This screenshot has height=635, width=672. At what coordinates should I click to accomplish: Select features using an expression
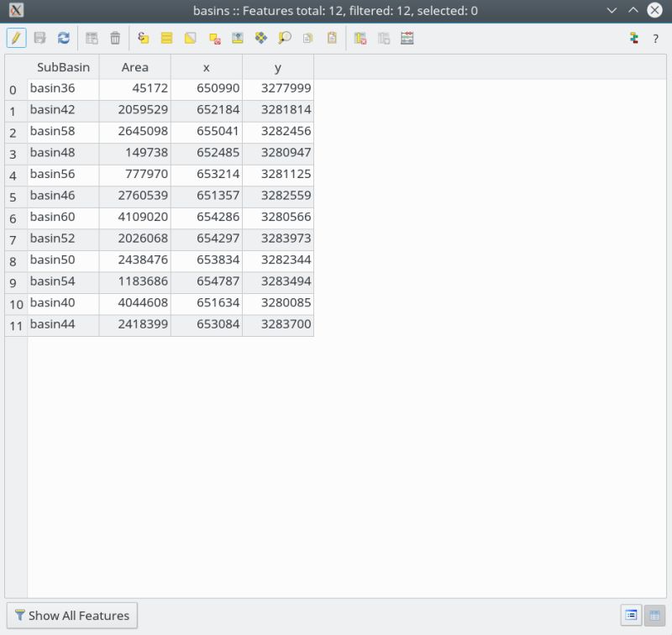141,38
